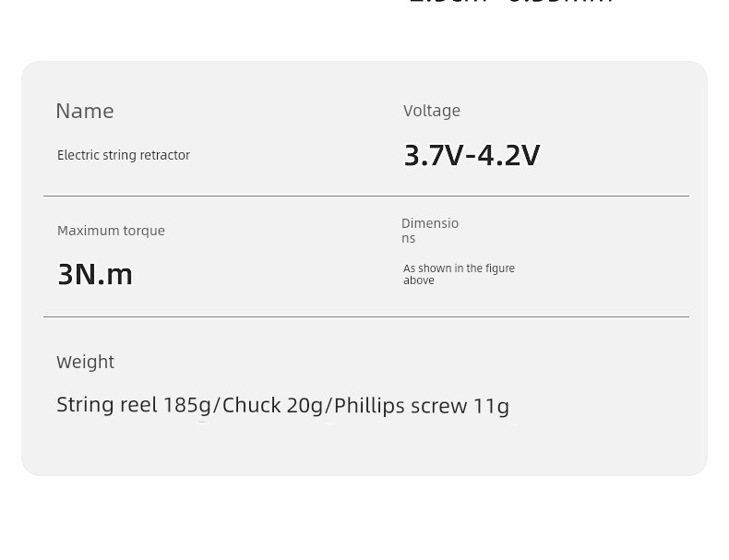Click the '4.2V' portion of voltage

508,155
